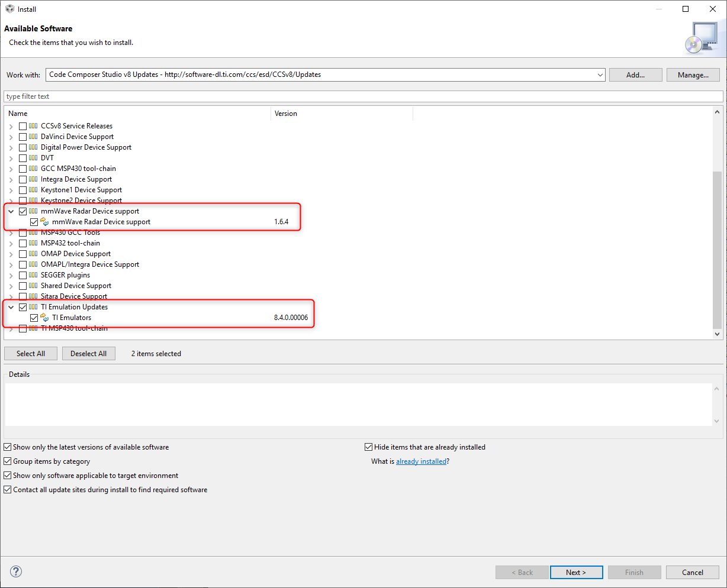This screenshot has width=727, height=588.
Task: Maximize the Install window
Action: pos(686,9)
